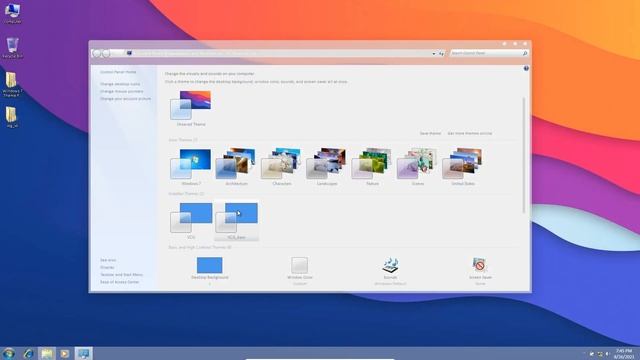Click the volume icon in system tray
The image size is (640, 360).
(607, 354)
